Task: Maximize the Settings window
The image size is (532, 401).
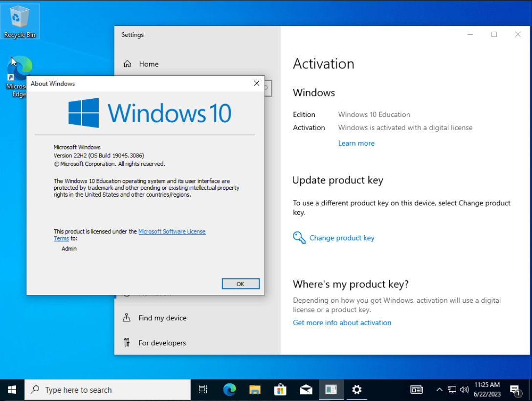Action: pos(494,35)
